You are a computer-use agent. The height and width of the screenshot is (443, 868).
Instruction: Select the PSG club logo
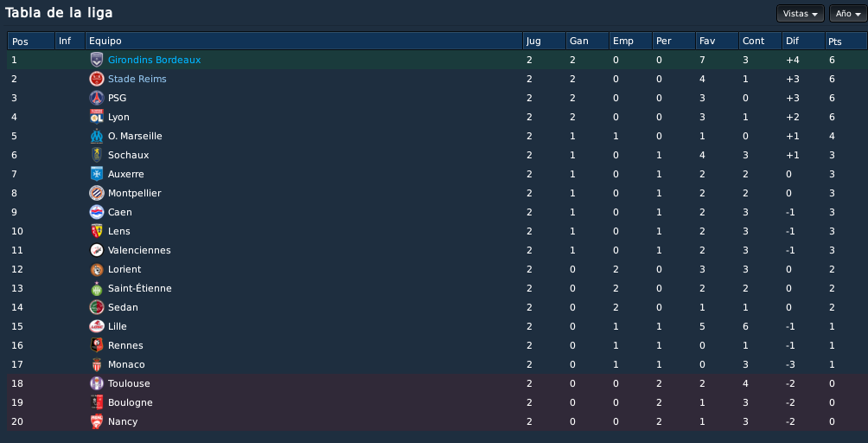point(97,98)
